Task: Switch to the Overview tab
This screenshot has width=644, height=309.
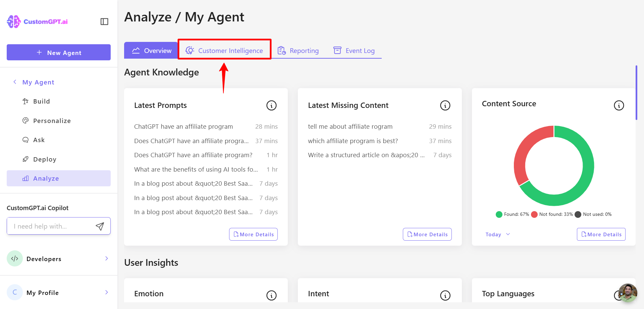Action: pyautogui.click(x=151, y=50)
